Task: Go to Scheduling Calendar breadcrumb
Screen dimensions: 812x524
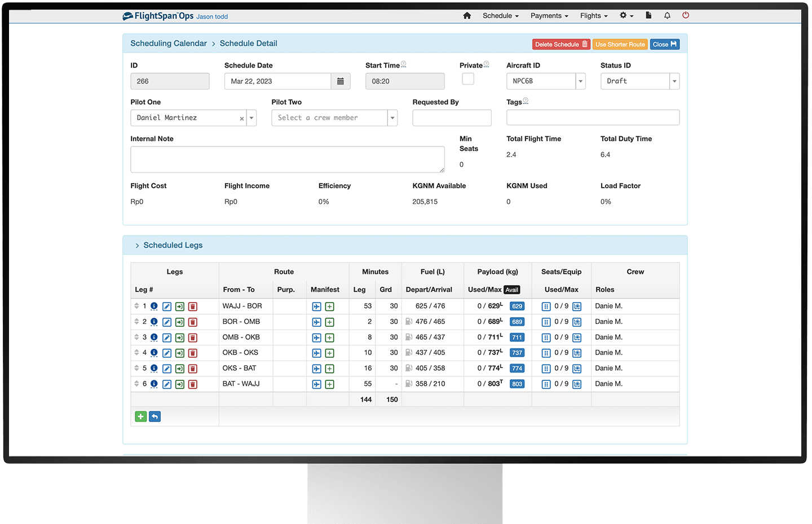Action: pyautogui.click(x=169, y=43)
